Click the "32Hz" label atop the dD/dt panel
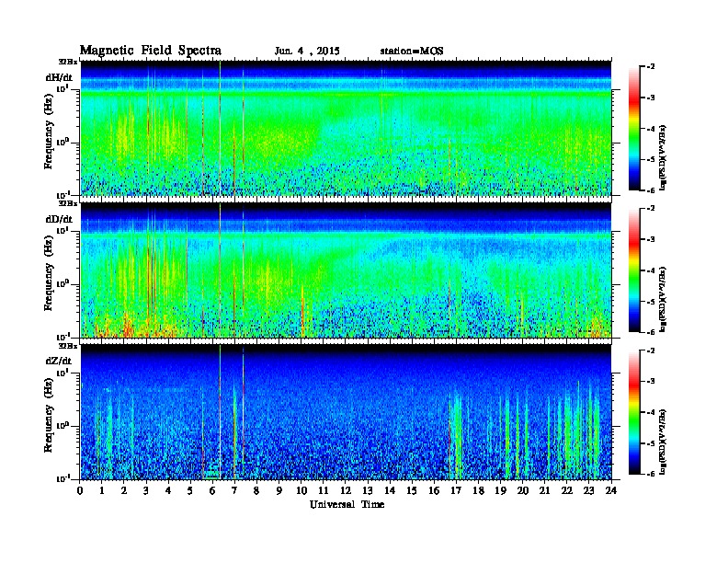Image resolution: width=728 pixels, height=563 pixels. 68,203
